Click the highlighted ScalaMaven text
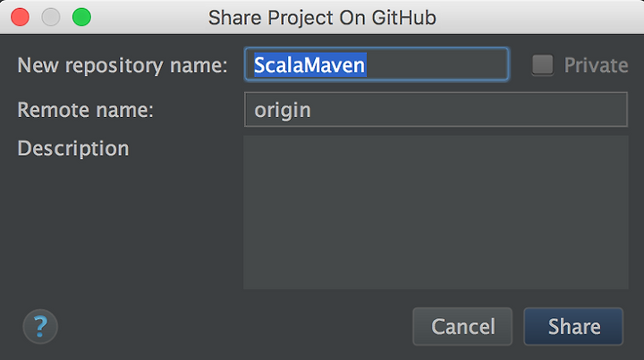 309,65
